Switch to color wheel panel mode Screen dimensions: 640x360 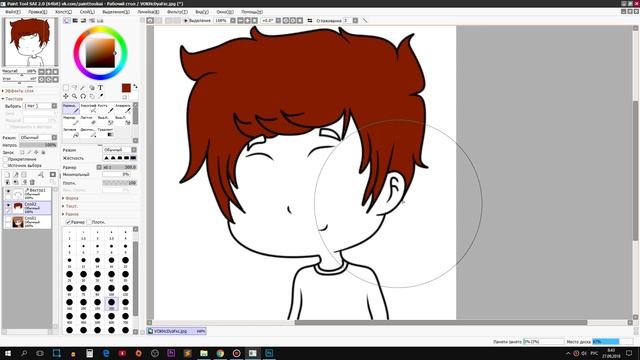click(67, 20)
